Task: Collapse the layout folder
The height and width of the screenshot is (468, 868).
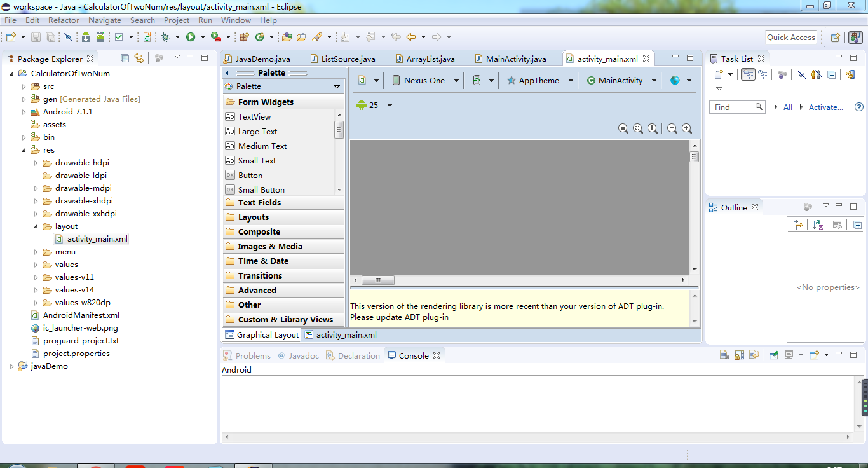Action: coord(36,226)
